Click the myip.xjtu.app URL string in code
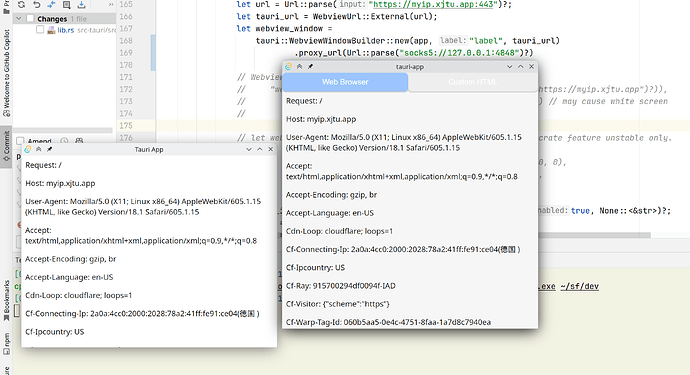 433,4
